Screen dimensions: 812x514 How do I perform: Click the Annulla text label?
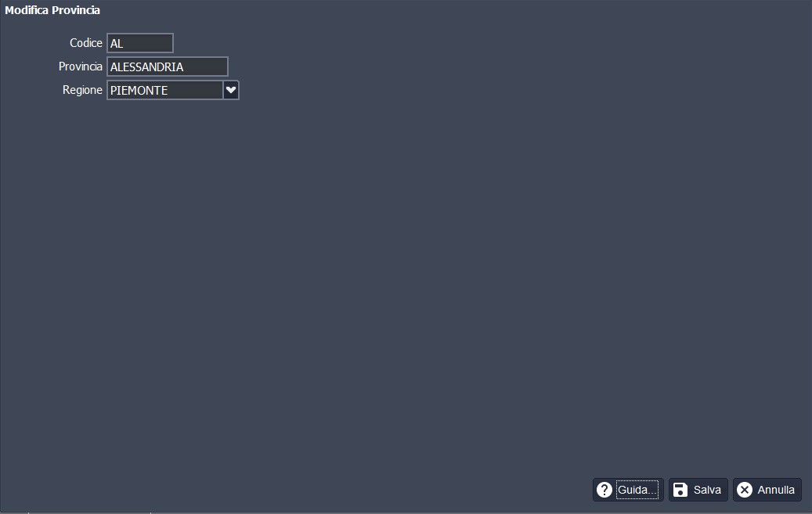point(776,490)
